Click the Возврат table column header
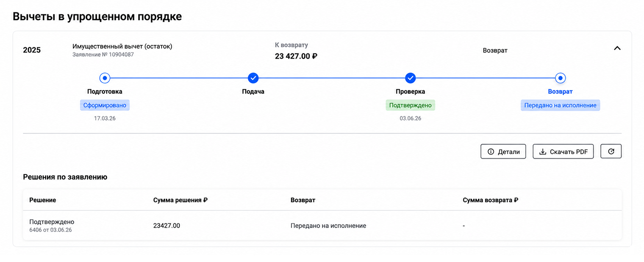The height and width of the screenshot is (262, 644). (303, 200)
